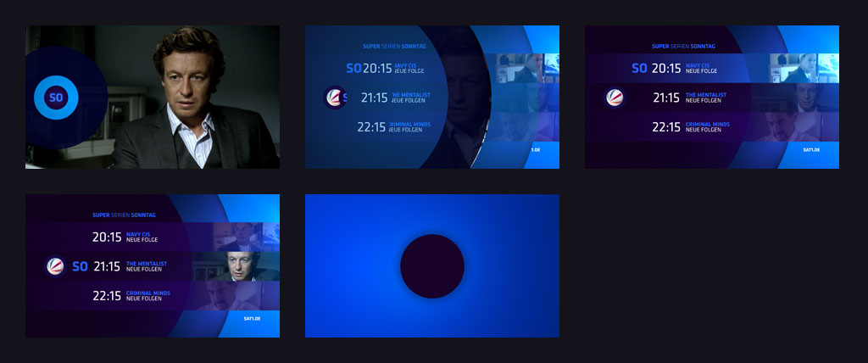Click the 21:15 time in the SO 21:15 frame
This screenshot has height=363, width=868.
(107, 266)
